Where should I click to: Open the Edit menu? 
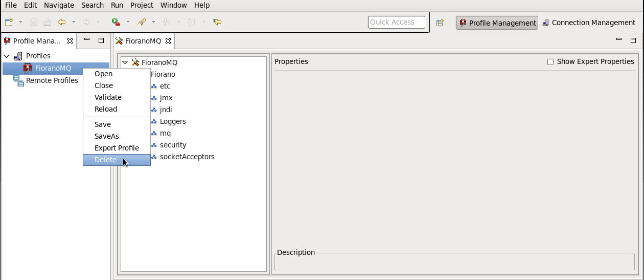(x=30, y=5)
